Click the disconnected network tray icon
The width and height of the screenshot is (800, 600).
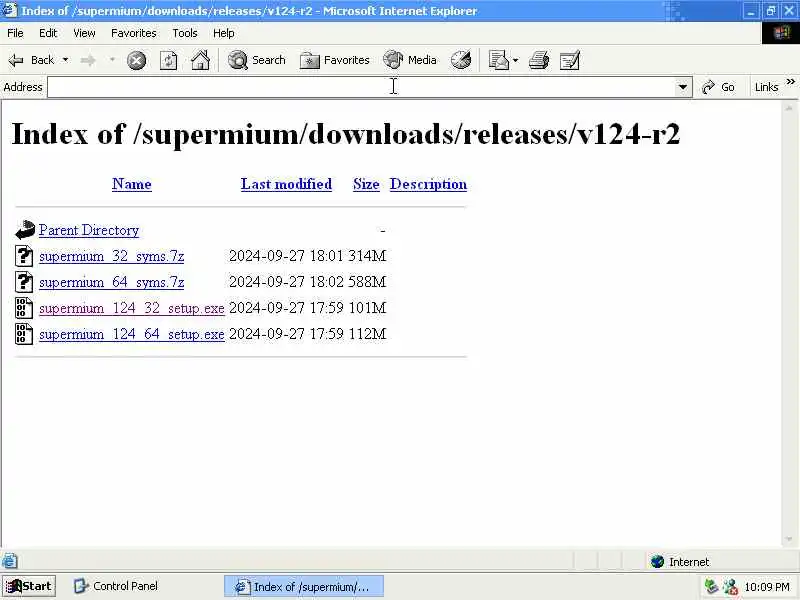click(x=731, y=587)
